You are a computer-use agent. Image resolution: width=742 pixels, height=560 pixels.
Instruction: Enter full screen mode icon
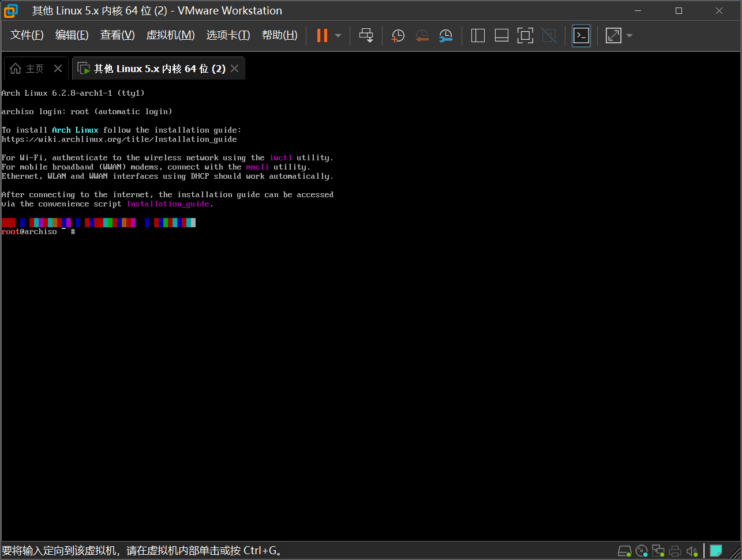(525, 36)
